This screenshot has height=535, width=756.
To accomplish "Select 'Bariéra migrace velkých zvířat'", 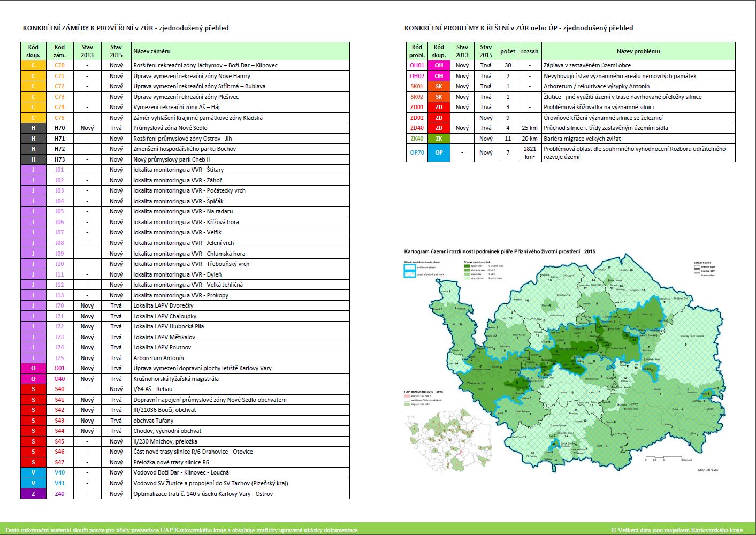I will [x=582, y=139].
